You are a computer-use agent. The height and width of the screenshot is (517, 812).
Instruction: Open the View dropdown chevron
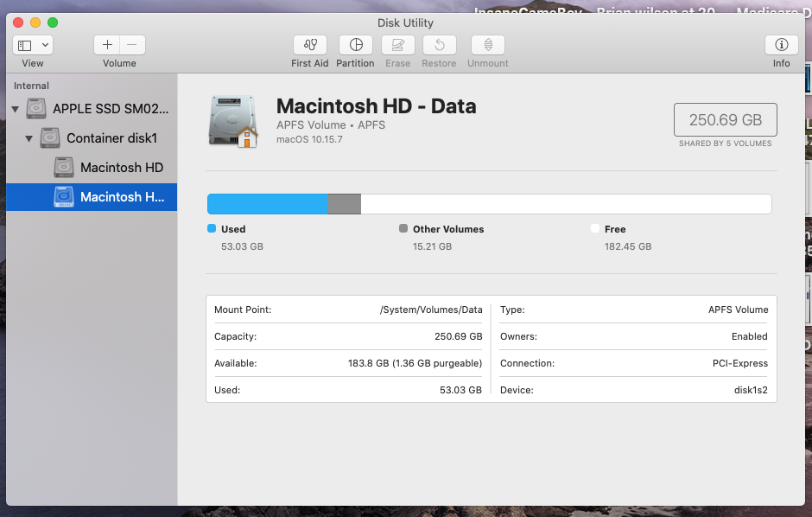point(45,45)
